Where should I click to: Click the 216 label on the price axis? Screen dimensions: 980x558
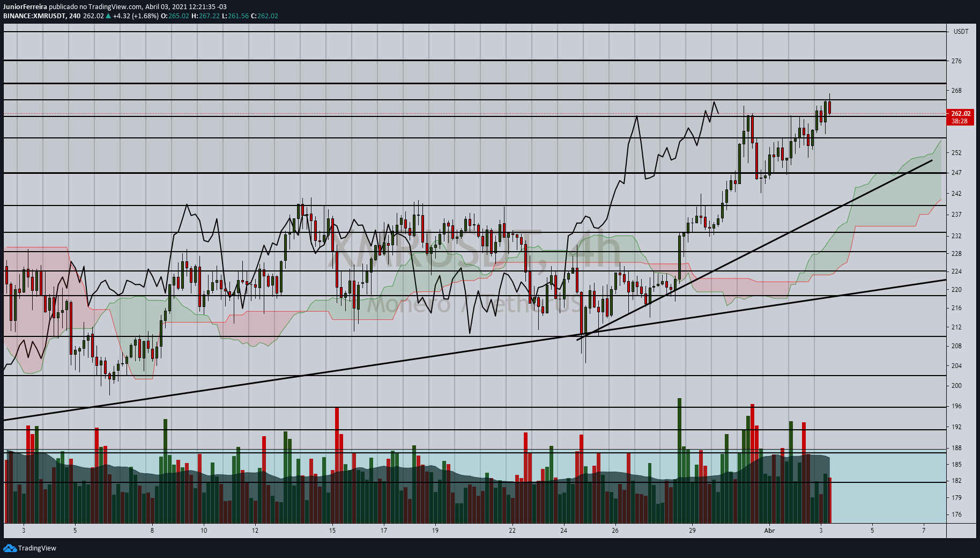pyautogui.click(x=956, y=308)
